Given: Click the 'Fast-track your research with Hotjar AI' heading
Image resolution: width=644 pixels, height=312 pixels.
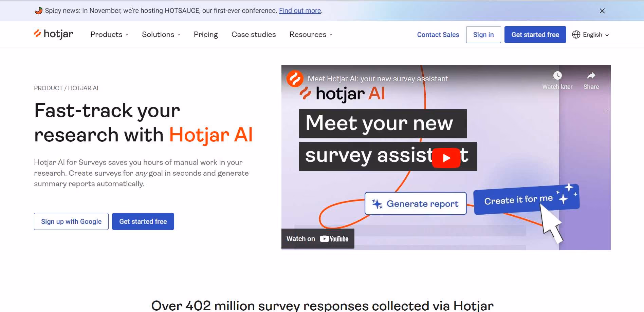Looking at the screenshot, I should pos(143,123).
